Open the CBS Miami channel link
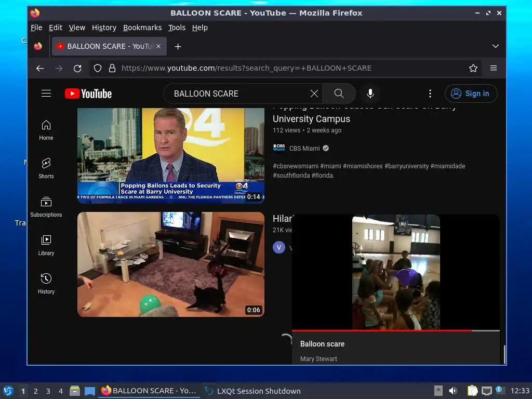532x399 pixels. tap(304, 148)
